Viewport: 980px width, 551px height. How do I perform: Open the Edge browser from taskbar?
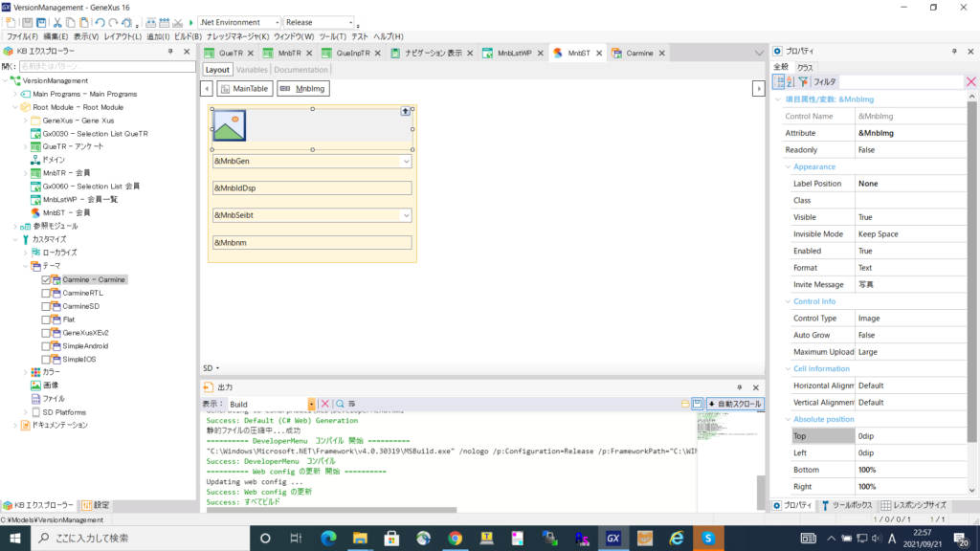[328, 538]
